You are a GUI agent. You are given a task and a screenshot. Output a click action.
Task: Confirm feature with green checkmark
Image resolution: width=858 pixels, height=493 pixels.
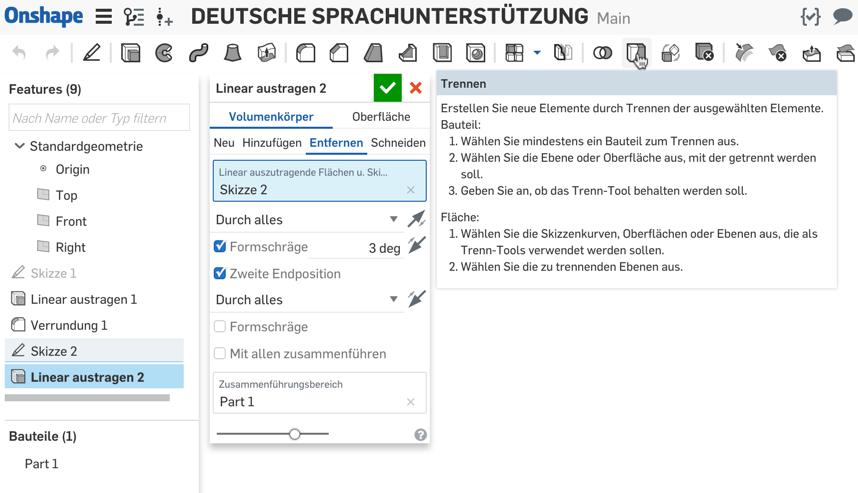388,88
